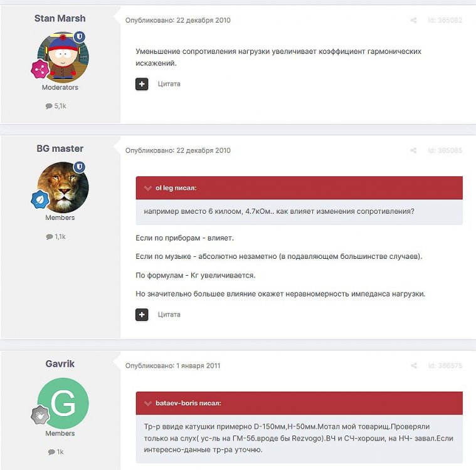Click 'Цитата' under BG master's post

tap(169, 315)
